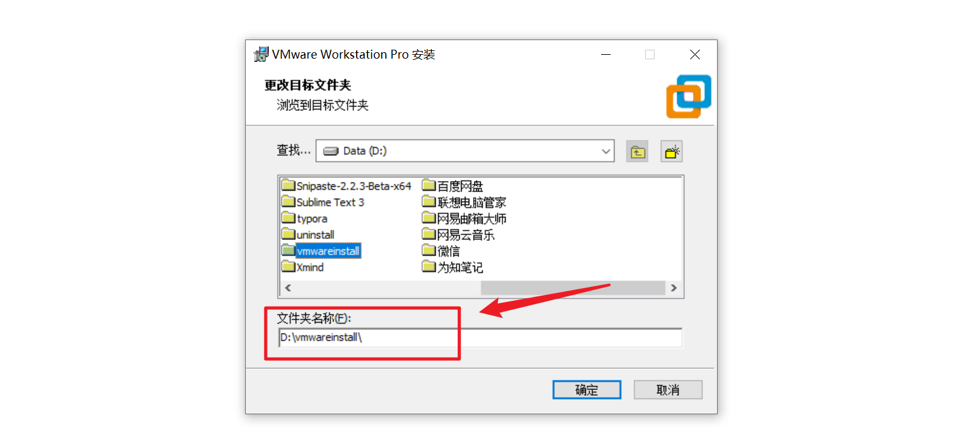Open the Data (D:) drive dropdown
980x434 pixels.
click(x=465, y=151)
